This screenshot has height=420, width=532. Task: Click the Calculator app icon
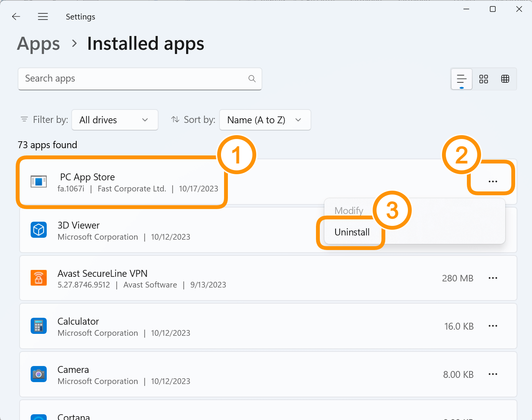[x=39, y=326]
